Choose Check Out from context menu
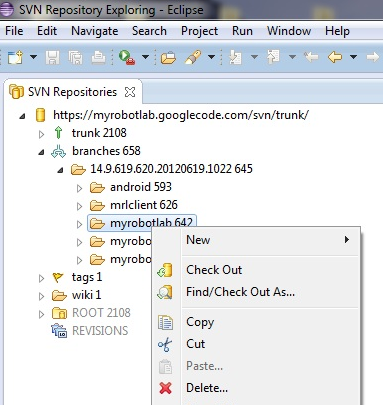Screen dimensions: 383x405 (255, 270)
